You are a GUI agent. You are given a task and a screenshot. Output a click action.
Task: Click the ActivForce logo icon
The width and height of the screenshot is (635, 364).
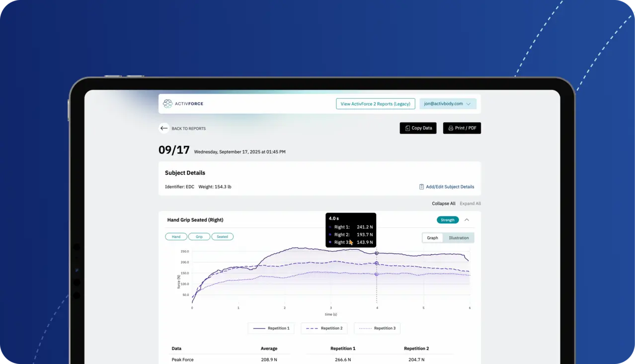(x=168, y=104)
